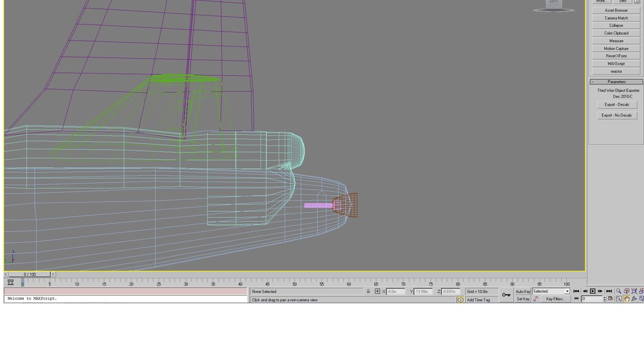Open Time Configuration dialog
Screen dimensions: 644x362
click(x=611, y=299)
